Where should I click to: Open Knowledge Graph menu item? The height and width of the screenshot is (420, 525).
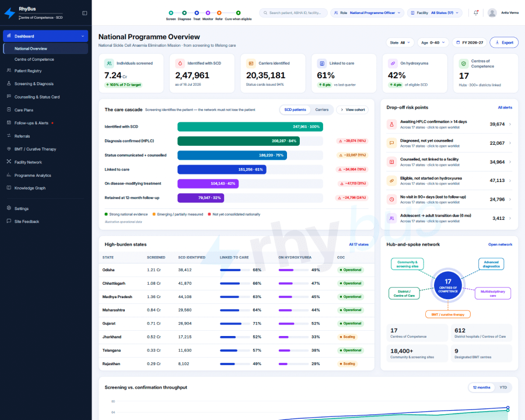tap(45, 188)
